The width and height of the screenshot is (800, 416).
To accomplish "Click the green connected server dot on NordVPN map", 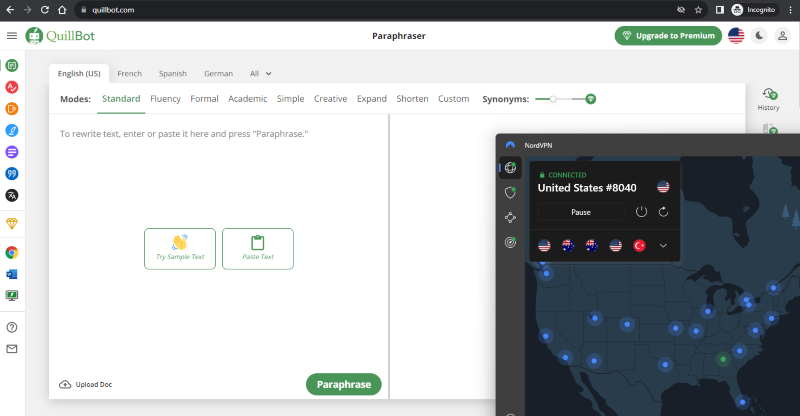I will (x=723, y=359).
